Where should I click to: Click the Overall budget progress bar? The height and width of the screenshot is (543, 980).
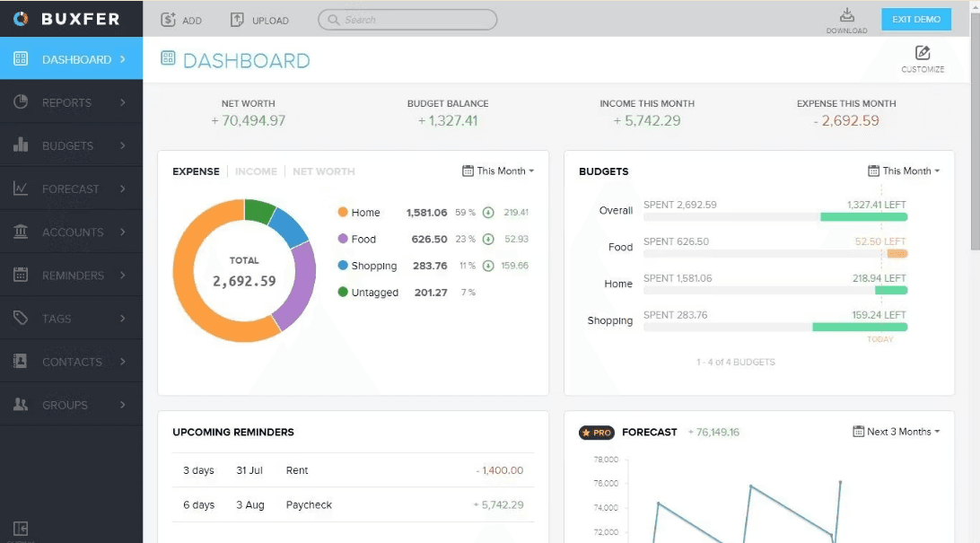point(775,217)
